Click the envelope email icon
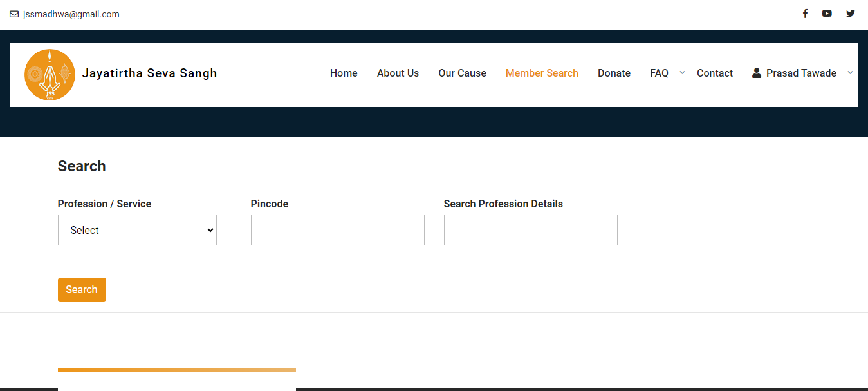 14,14
